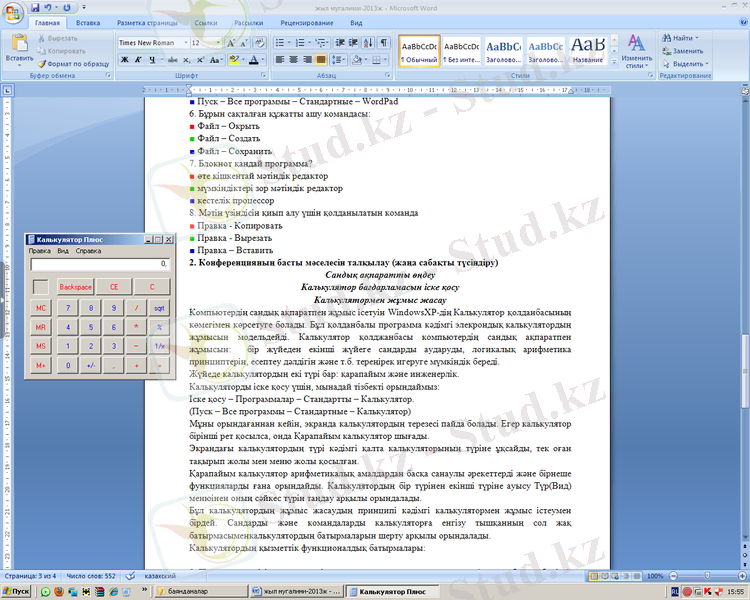Expand the Find (Найти) dropdown arrow
The image size is (750, 600).
[697, 38]
